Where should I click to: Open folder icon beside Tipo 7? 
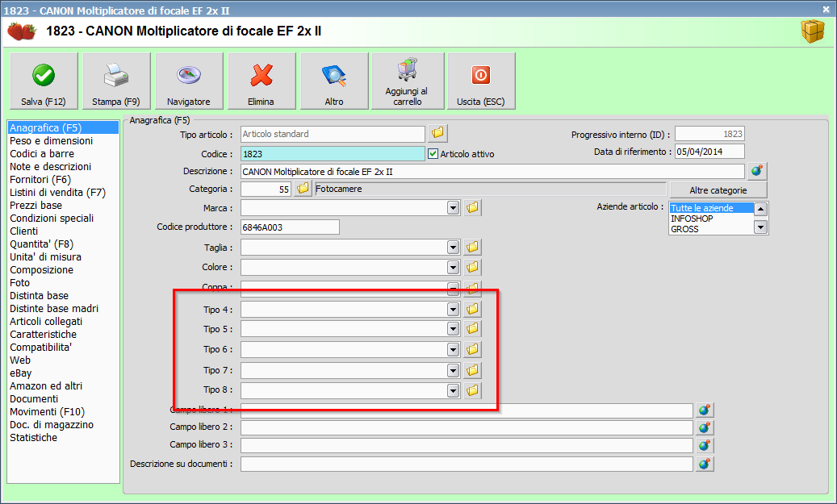click(472, 370)
